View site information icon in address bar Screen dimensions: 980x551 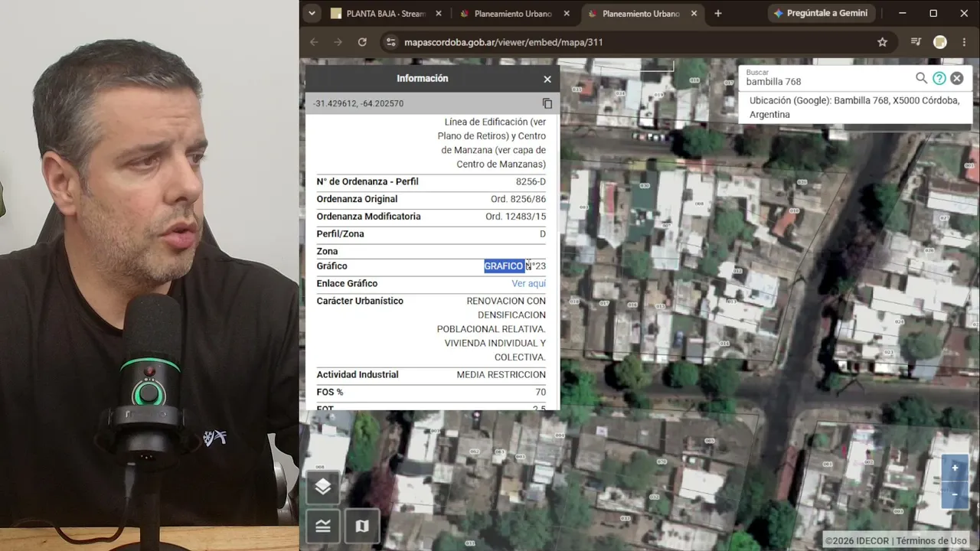coord(390,42)
